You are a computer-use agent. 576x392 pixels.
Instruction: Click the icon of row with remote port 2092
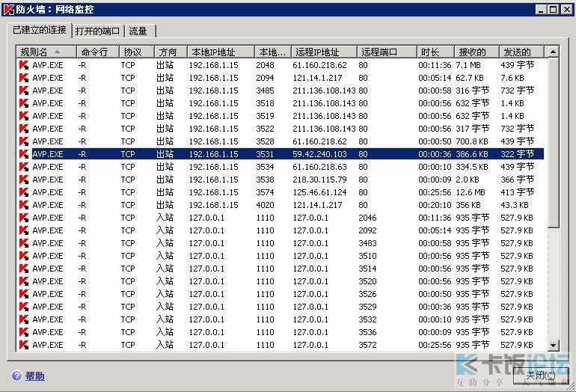(24, 230)
